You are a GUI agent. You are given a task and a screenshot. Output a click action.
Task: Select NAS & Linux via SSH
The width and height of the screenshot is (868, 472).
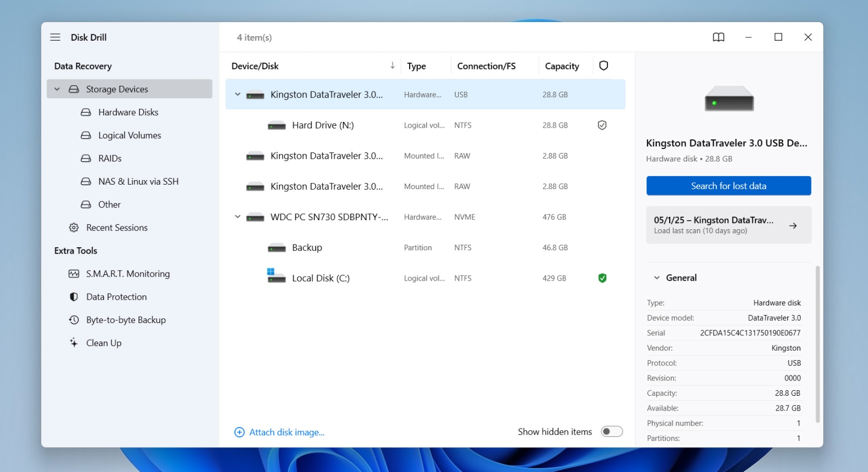point(132,181)
